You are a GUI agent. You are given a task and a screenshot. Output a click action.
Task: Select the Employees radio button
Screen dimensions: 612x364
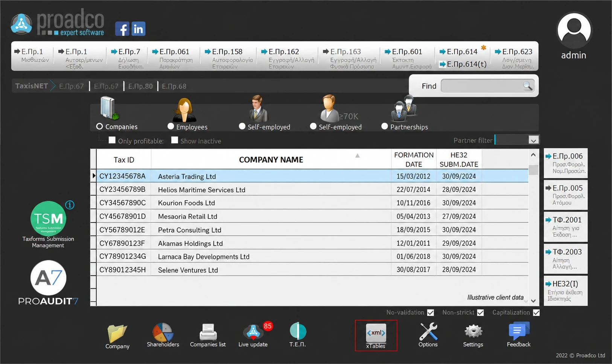tap(171, 126)
